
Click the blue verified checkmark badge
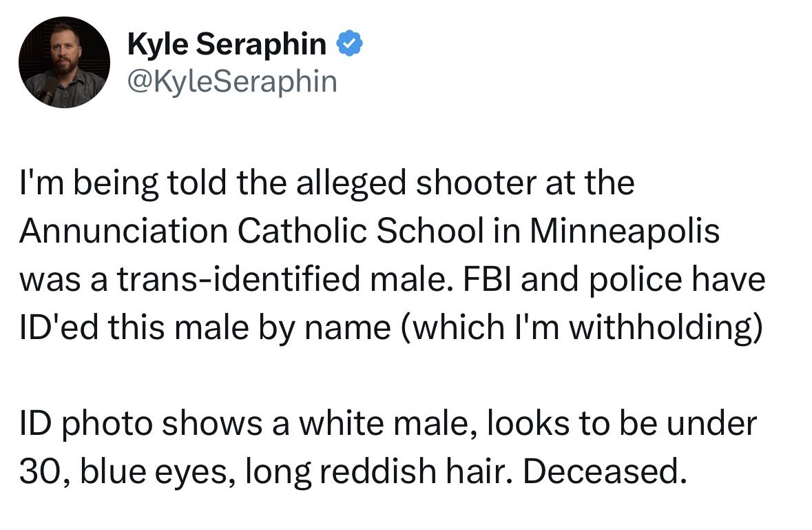(349, 46)
